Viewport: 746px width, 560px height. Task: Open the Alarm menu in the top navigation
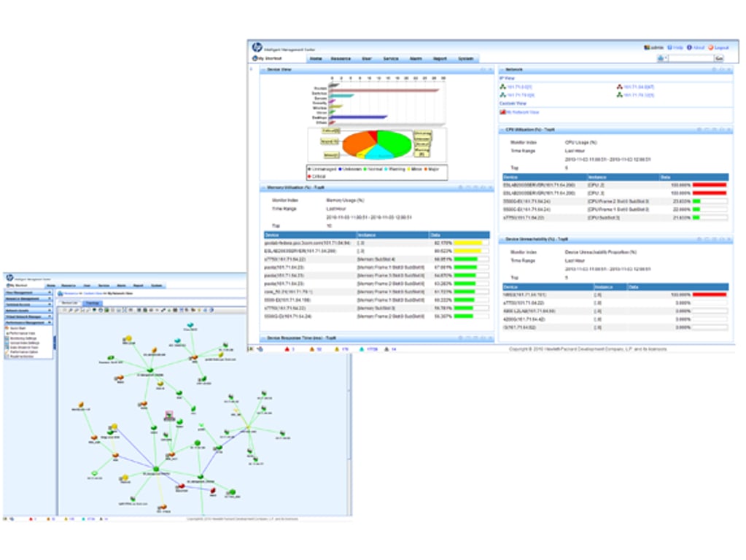coord(415,58)
